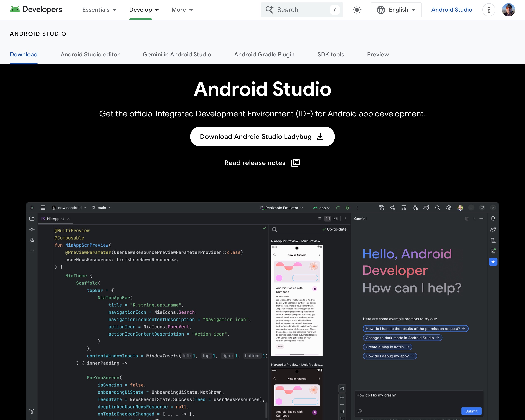This screenshot has width=525, height=420.
Task: Open the three-dot overflow menu in header
Action: click(488, 10)
